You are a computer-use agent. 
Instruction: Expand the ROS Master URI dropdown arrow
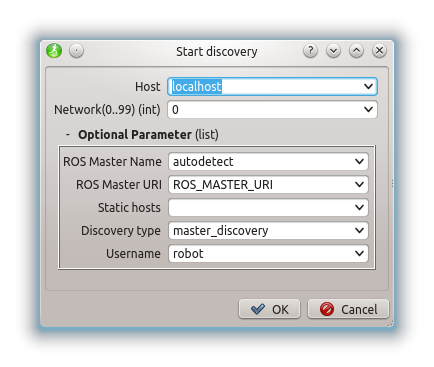click(x=359, y=185)
